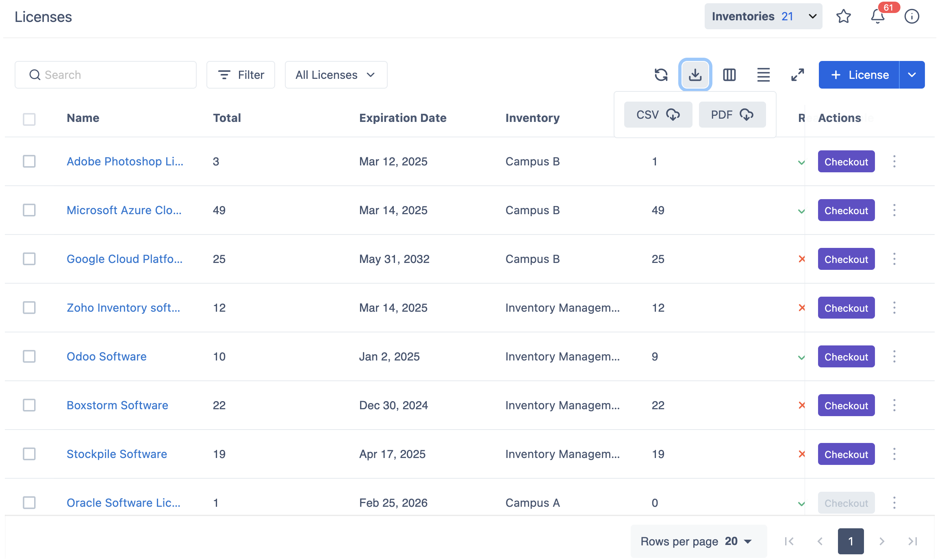Toggle the select-all header checkbox
Screen dimensions: 942x560
[29, 119]
